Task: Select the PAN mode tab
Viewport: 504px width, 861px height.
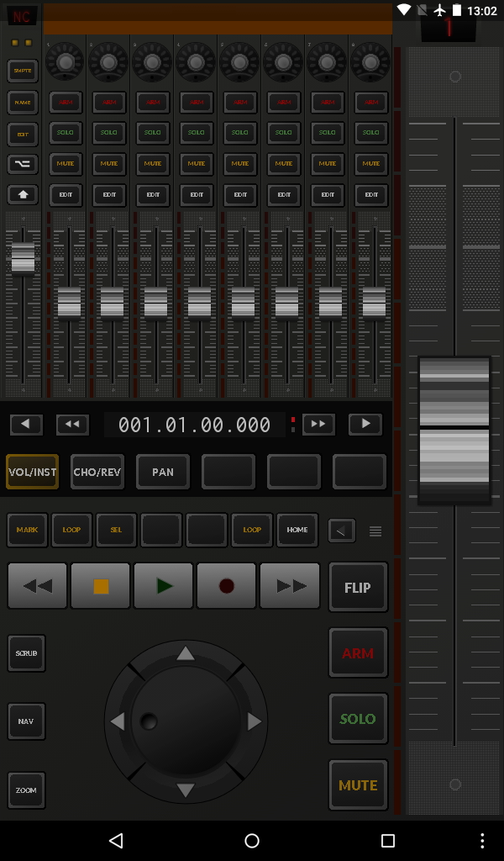Action: pos(163,472)
